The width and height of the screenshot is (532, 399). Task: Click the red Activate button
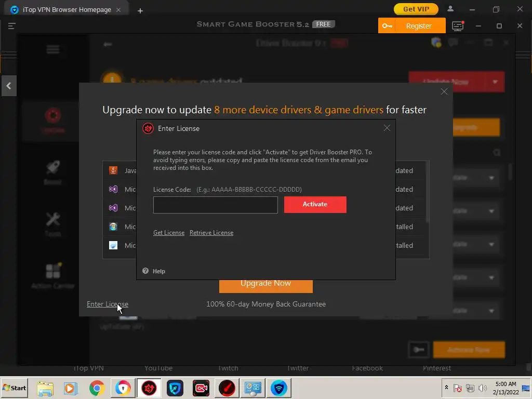tap(315, 205)
